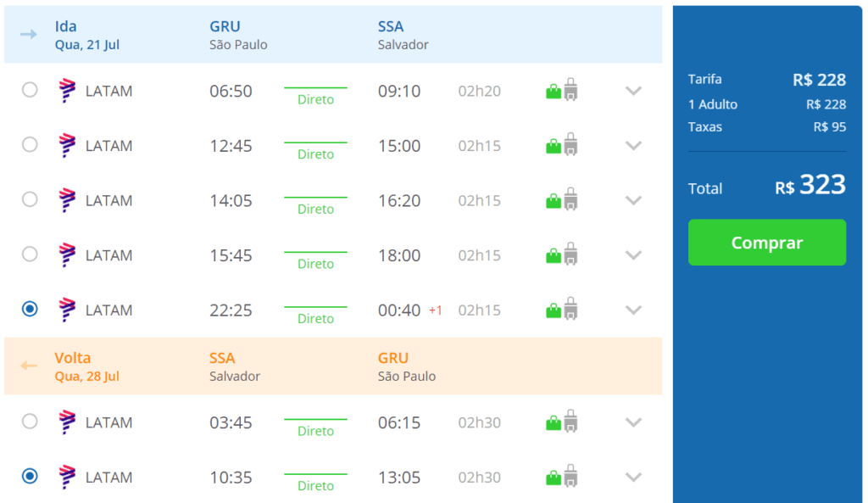
Task: Click the green handbag icon on 03:45 flight
Action: click(x=553, y=423)
